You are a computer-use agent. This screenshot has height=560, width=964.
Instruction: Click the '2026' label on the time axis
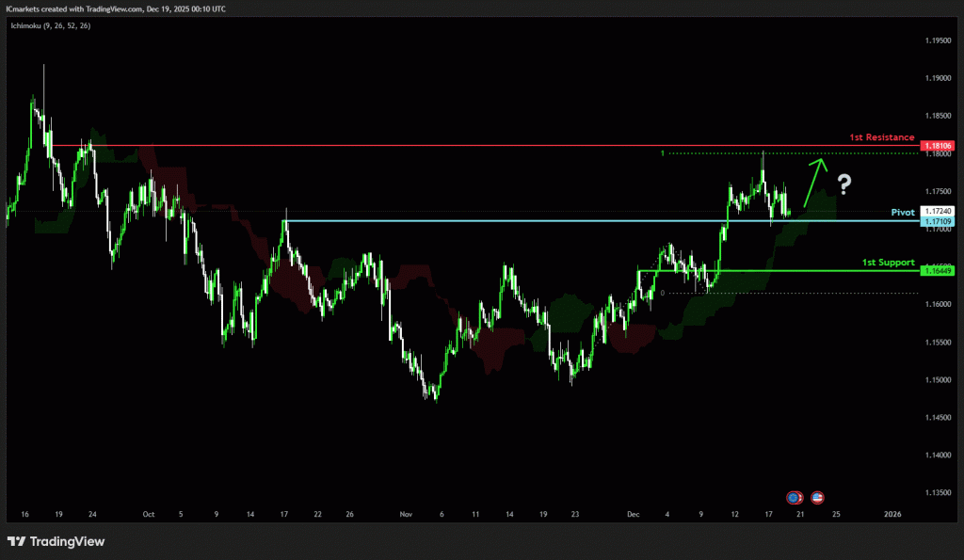click(892, 515)
